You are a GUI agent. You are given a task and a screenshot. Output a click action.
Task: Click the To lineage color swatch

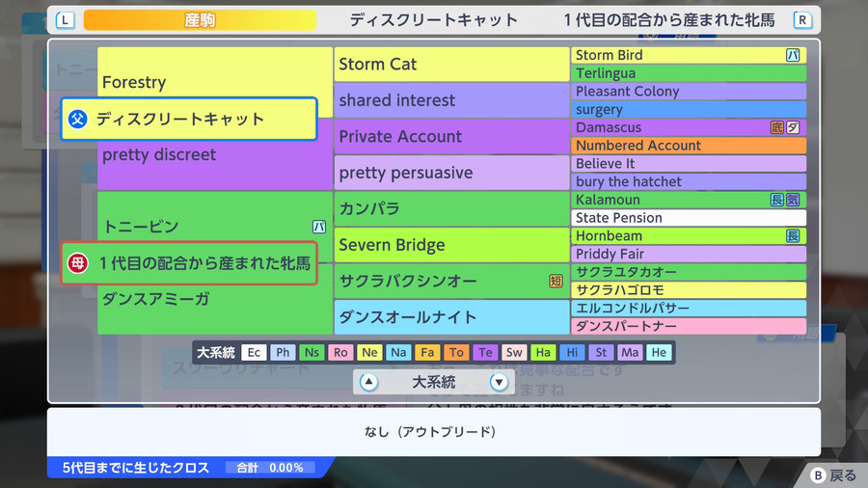pos(456,352)
